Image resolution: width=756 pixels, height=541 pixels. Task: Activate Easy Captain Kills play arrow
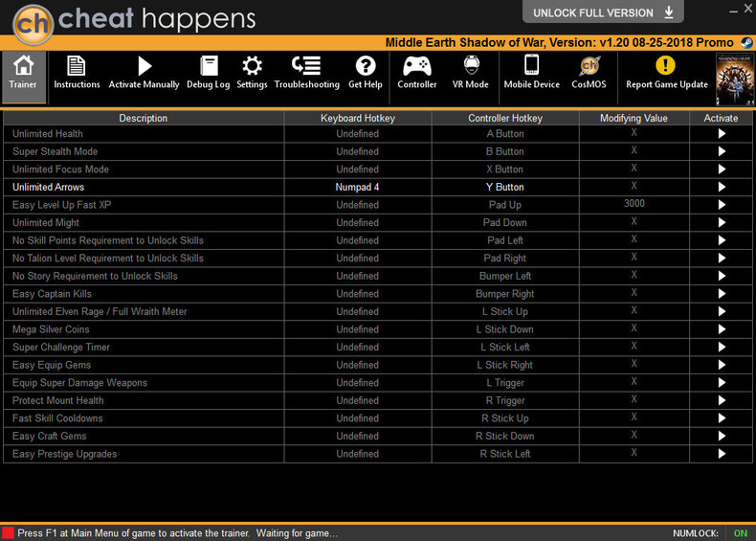[x=722, y=294]
